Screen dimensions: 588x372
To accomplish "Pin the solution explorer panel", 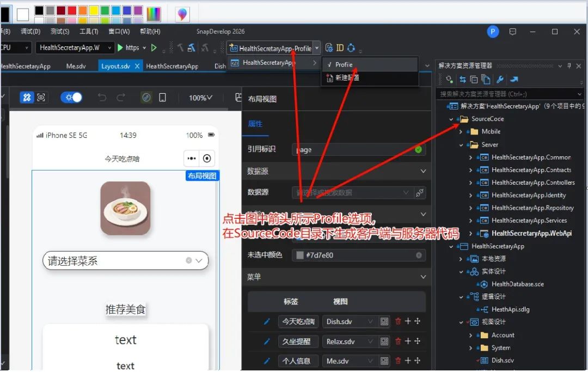I will click(x=569, y=65).
